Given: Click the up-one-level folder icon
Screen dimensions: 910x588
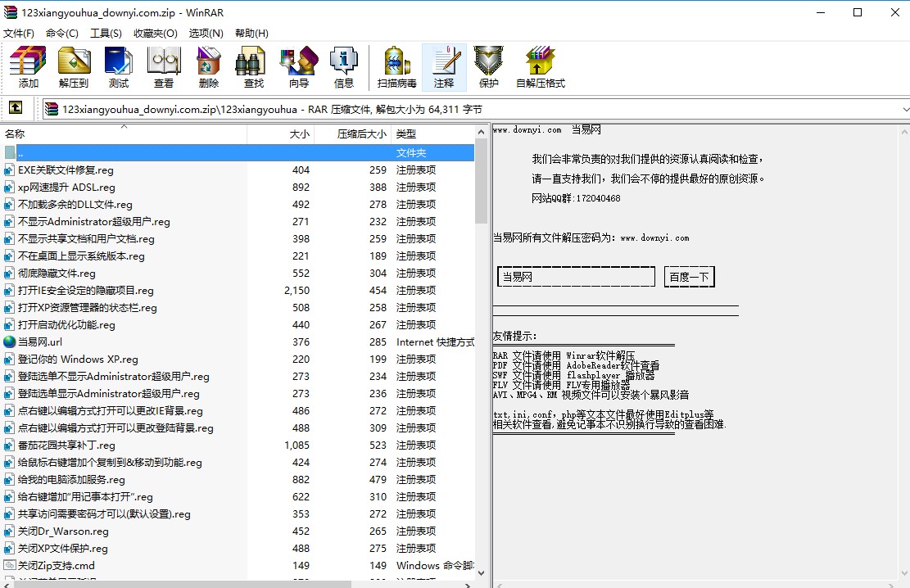Looking at the screenshot, I should click(17, 107).
